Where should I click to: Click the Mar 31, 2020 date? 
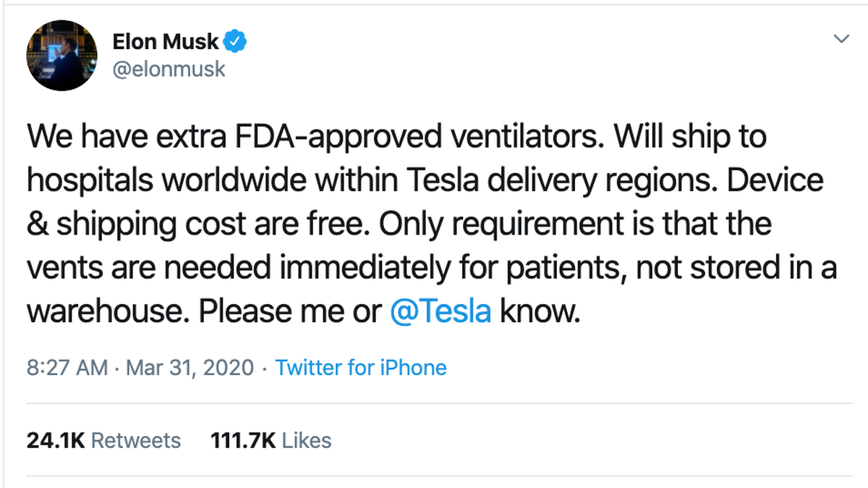click(x=190, y=368)
